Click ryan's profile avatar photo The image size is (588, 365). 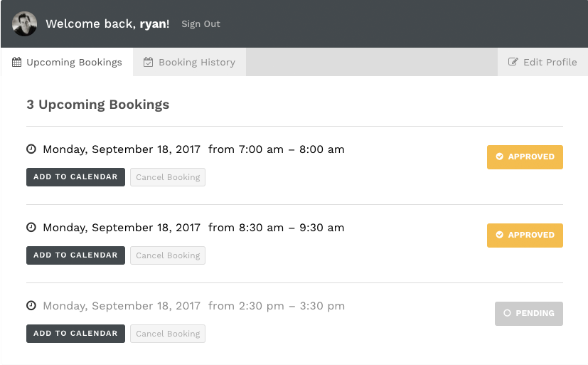pyautogui.click(x=24, y=23)
